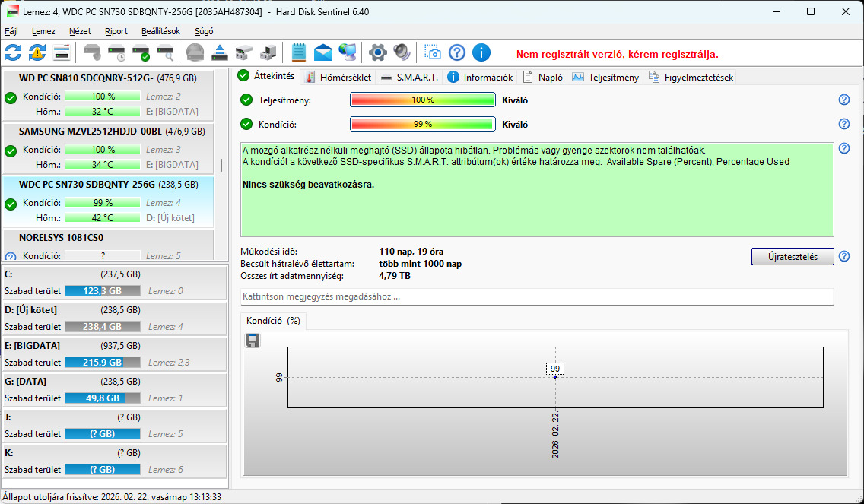Open the Súgó menu

pyautogui.click(x=204, y=31)
